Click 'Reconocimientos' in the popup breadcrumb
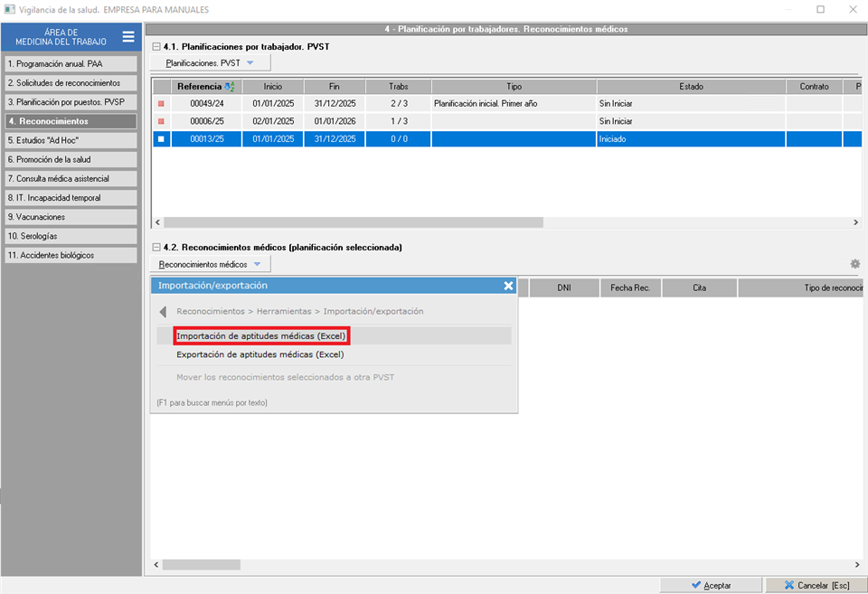Image resolution: width=868 pixels, height=594 pixels. (211, 312)
